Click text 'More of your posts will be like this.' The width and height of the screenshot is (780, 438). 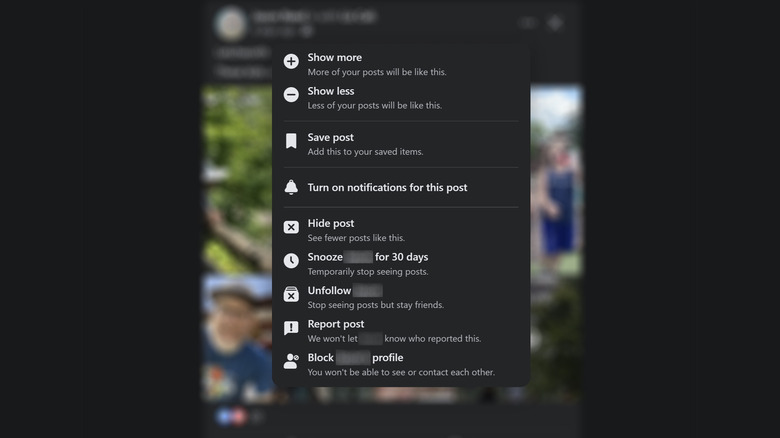click(377, 72)
